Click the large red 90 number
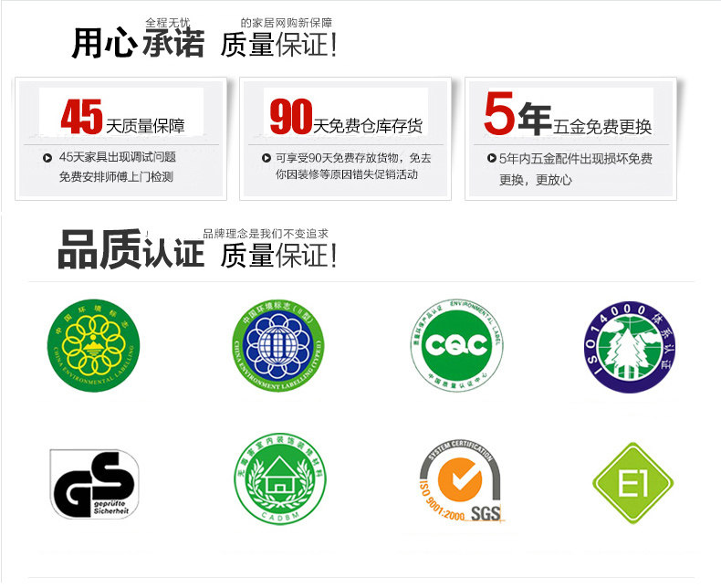The width and height of the screenshot is (721, 588). tap(291, 117)
